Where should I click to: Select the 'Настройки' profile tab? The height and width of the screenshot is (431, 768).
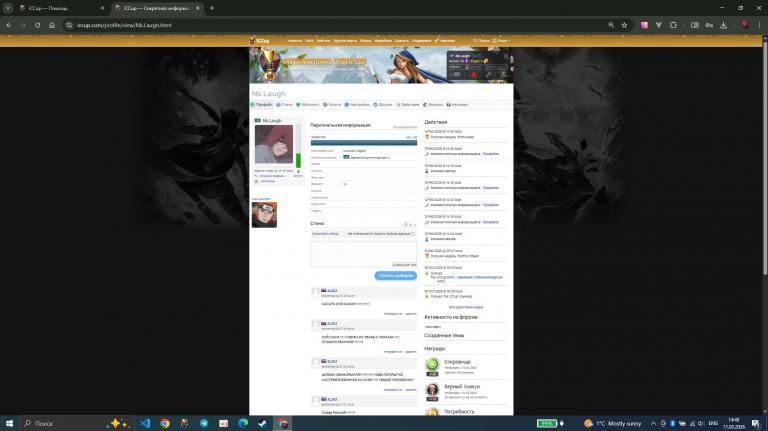pyautogui.click(x=357, y=104)
